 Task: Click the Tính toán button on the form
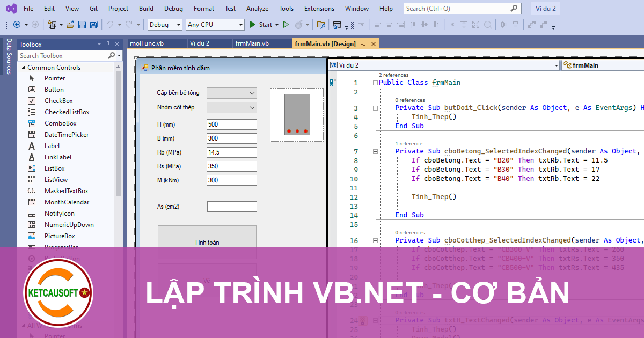coord(207,242)
